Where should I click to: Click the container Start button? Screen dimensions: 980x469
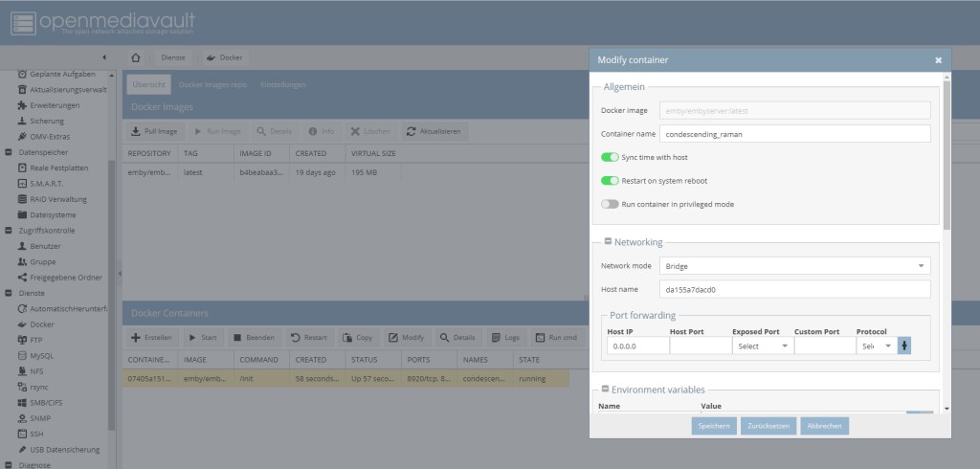pyautogui.click(x=203, y=337)
